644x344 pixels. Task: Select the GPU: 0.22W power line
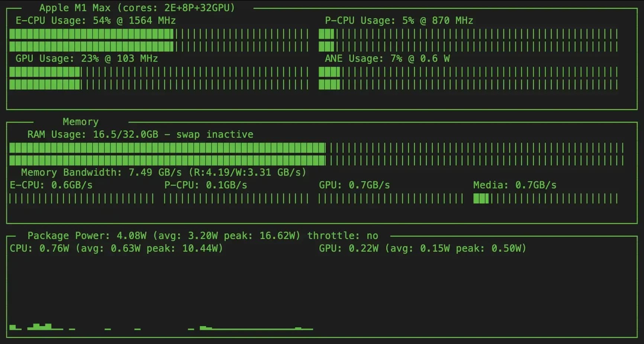pos(423,248)
